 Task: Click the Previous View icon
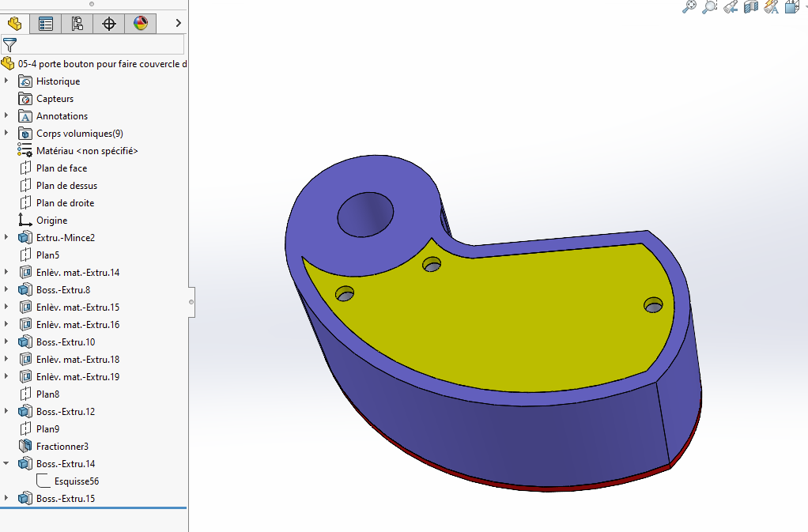pos(731,6)
